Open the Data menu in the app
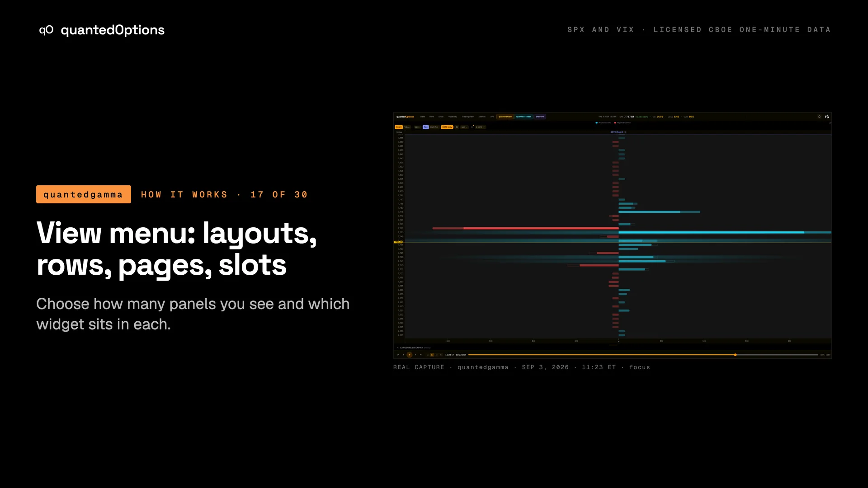Screen dimensions: 868x488 [423, 117]
